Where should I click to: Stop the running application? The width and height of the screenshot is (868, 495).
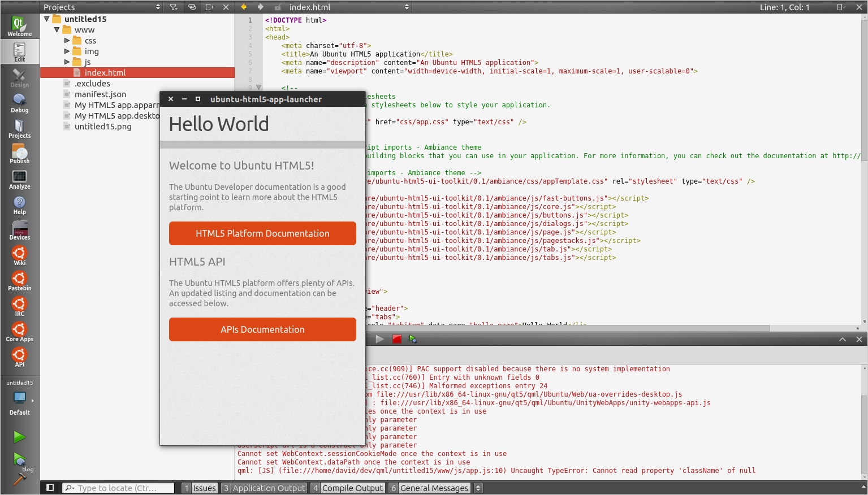click(397, 339)
